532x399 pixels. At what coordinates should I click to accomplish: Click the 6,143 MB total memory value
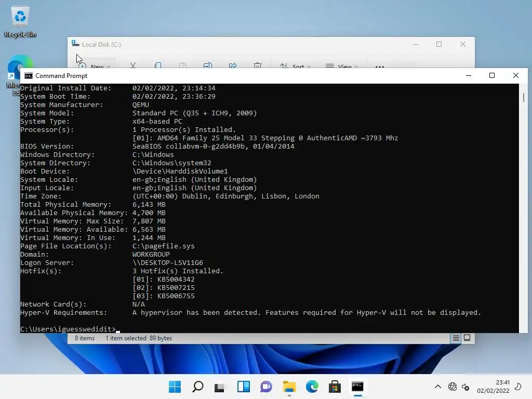point(149,205)
